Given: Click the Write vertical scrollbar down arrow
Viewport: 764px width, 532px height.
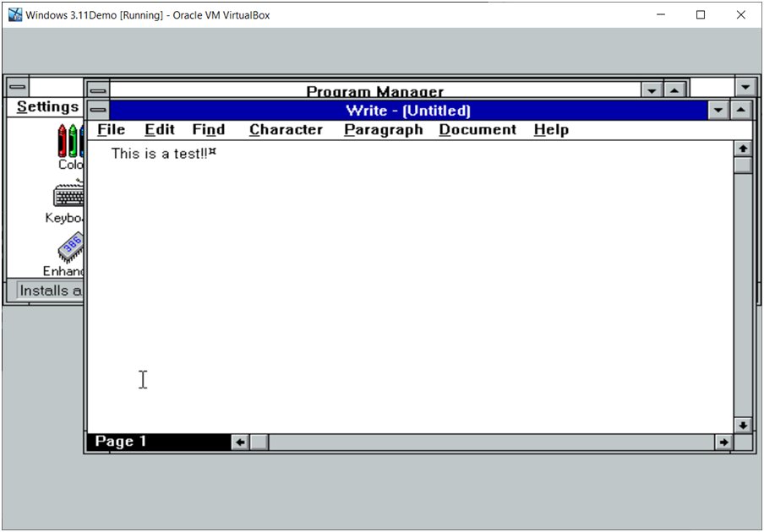Looking at the screenshot, I should pos(743,426).
